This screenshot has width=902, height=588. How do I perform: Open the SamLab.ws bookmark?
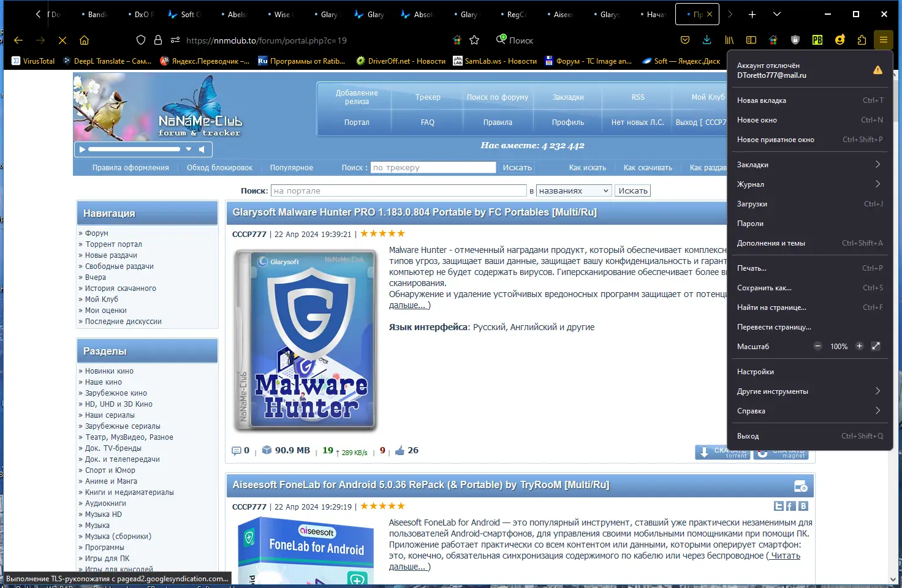(495, 61)
